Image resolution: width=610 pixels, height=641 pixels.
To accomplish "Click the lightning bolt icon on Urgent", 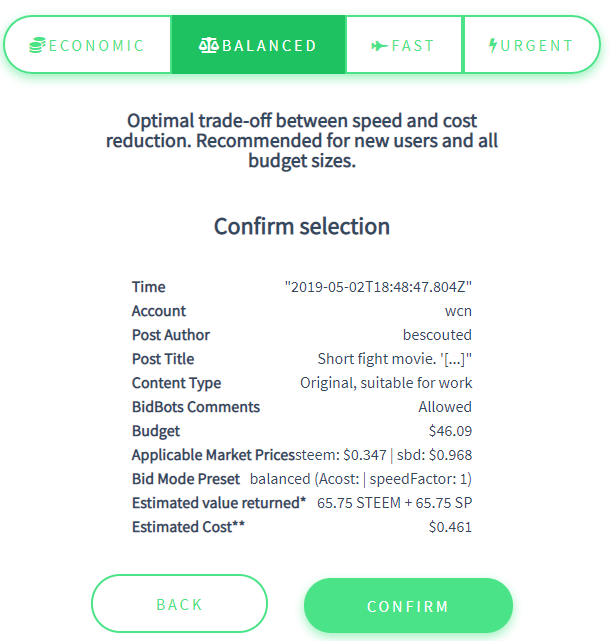I will coord(493,45).
